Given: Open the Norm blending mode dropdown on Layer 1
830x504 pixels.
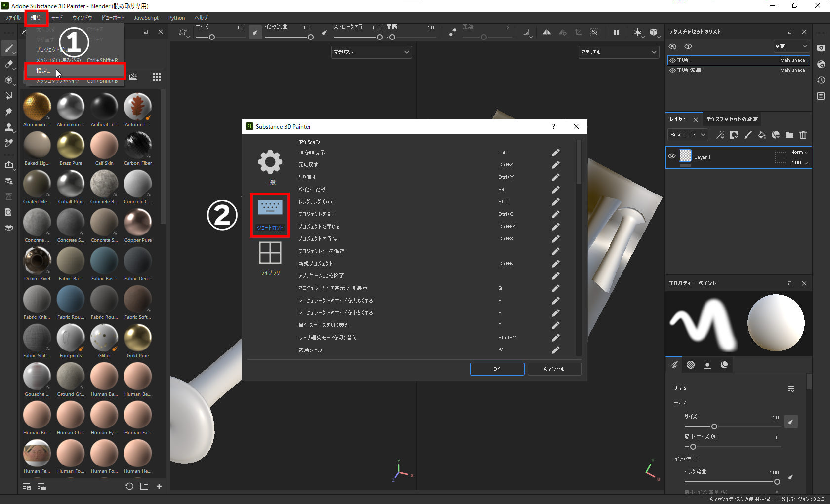Looking at the screenshot, I should coord(799,152).
